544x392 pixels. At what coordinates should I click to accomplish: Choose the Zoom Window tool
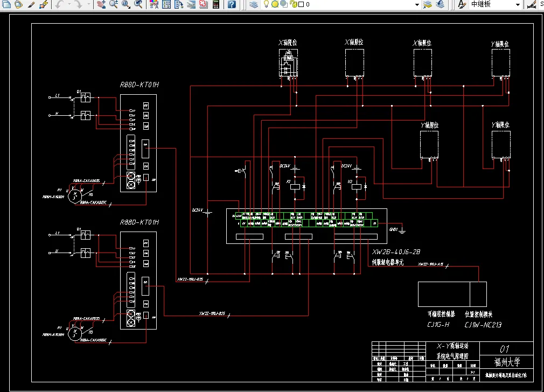click(125, 4)
